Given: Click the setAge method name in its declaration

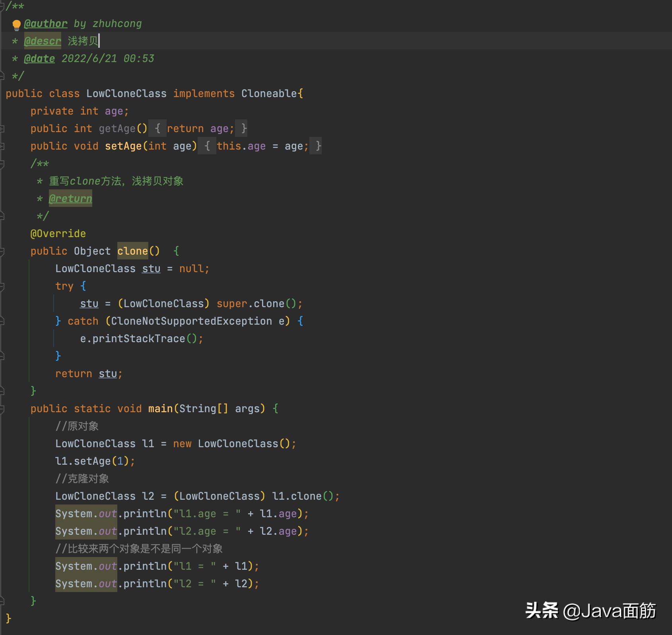Looking at the screenshot, I should 123,146.
